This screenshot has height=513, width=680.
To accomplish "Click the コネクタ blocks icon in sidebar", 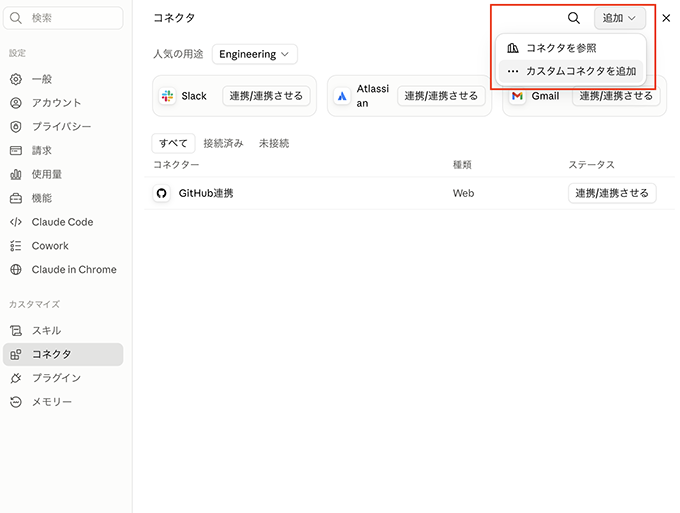I will tap(16, 354).
